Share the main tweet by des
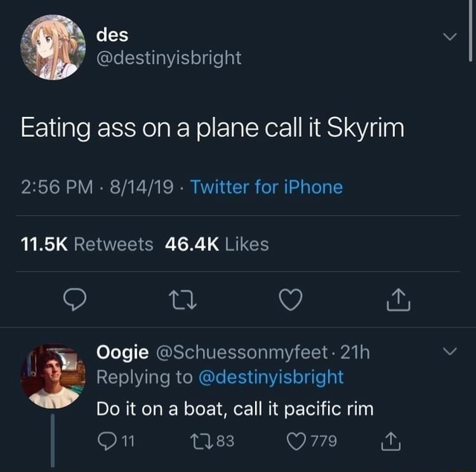This screenshot has width=476, height=472. (399, 300)
